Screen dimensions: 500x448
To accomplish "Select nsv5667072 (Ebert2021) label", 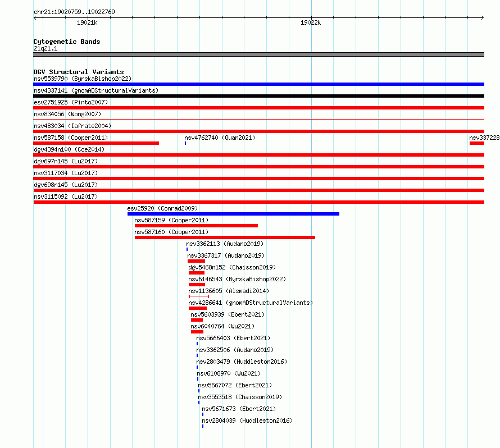I will 235,385.
